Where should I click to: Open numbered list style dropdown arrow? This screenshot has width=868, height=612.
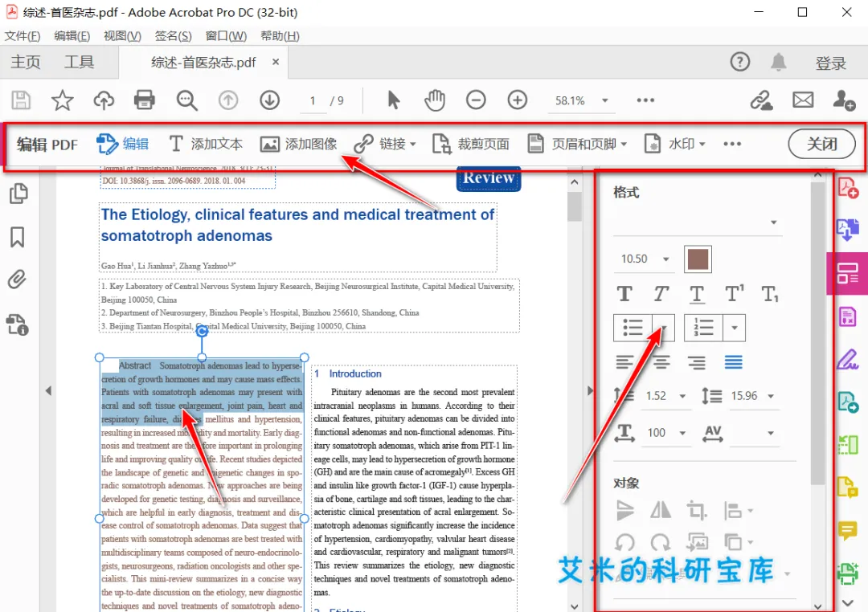pos(734,328)
